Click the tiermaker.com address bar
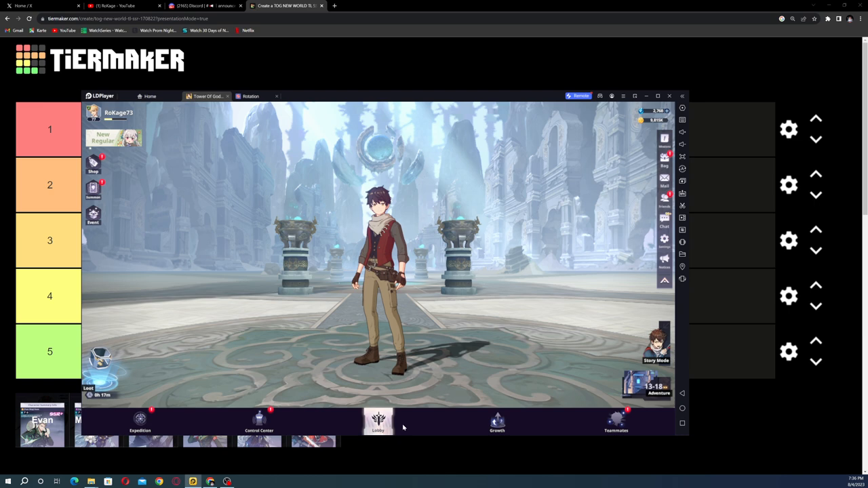Screen dimensions: 868x488 (x=407, y=18)
